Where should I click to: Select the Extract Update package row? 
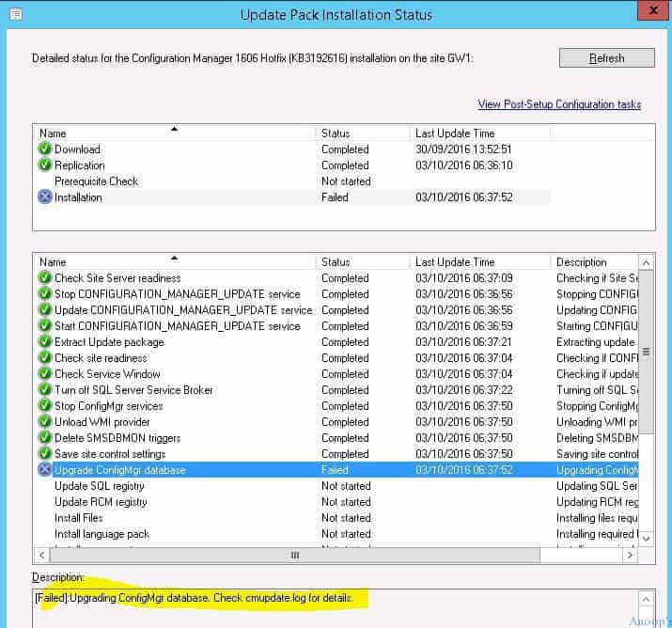coord(337,341)
